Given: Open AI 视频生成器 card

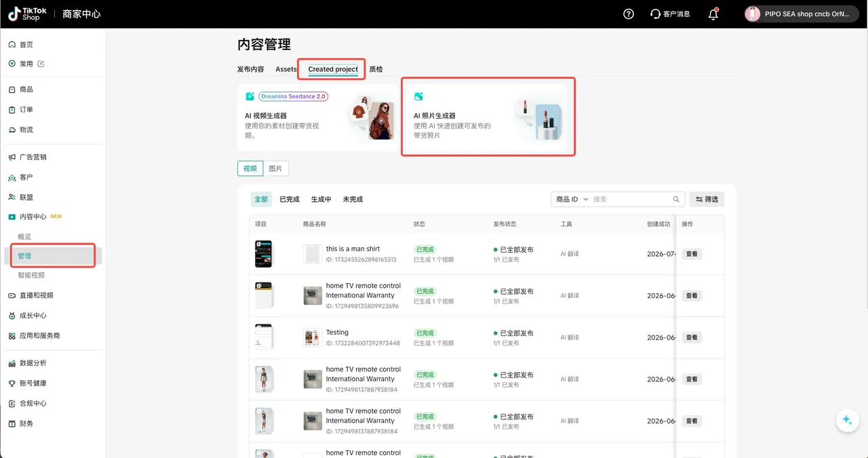Looking at the screenshot, I should point(318,117).
